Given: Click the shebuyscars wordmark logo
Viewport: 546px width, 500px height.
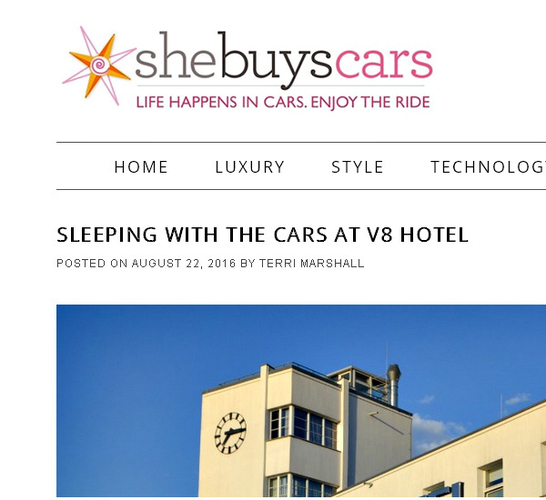Looking at the screenshot, I should [284, 59].
